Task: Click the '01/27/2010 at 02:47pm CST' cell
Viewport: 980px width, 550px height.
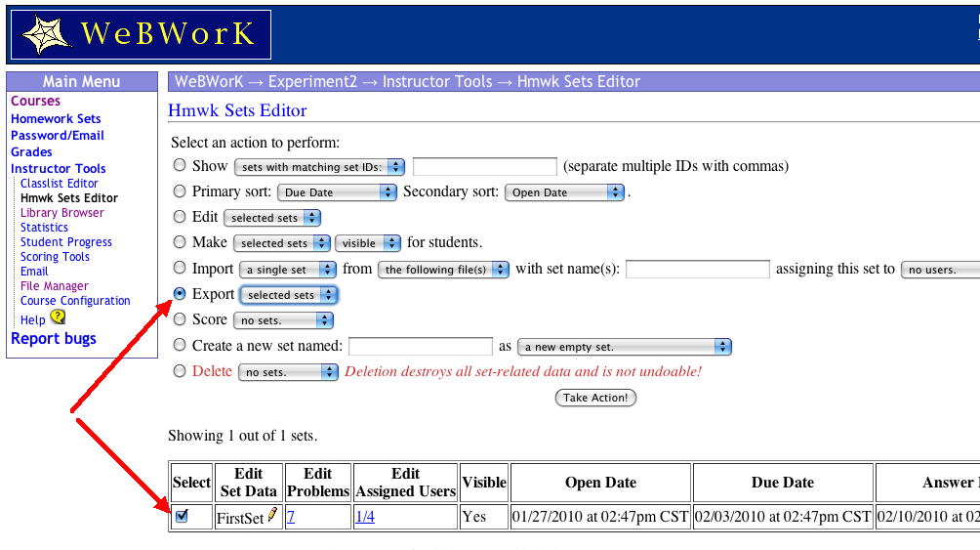Action: tap(600, 517)
